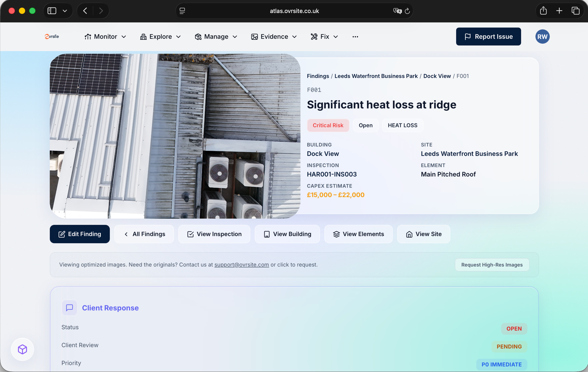Screen dimensions: 588x372
Task: Open the RW user avatar
Action: pyautogui.click(x=542, y=37)
